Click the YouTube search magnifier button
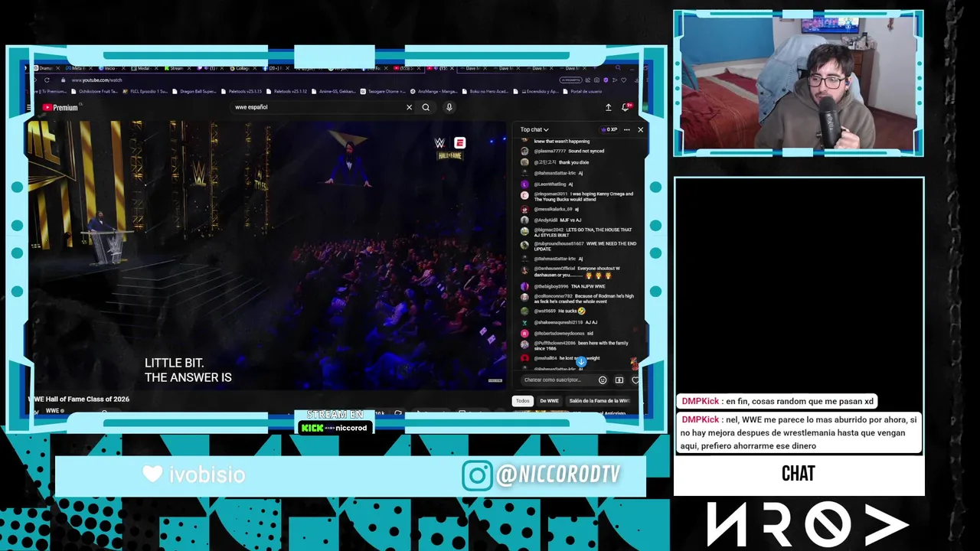 point(426,107)
